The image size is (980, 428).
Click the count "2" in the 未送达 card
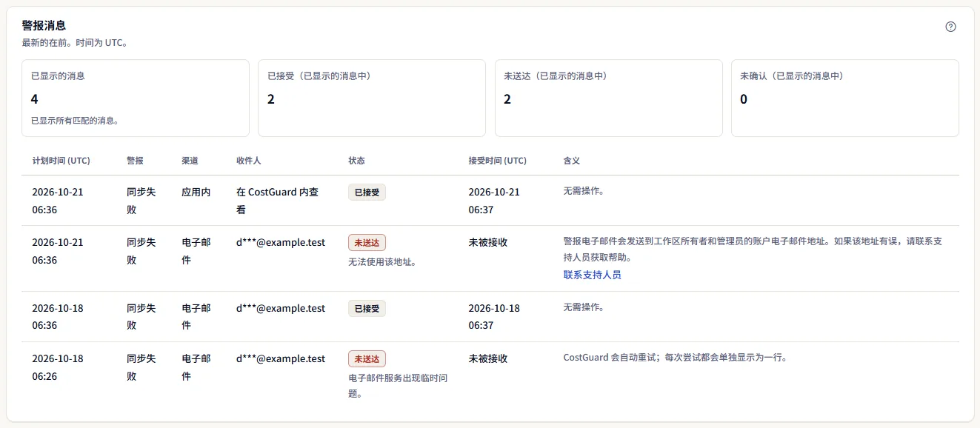pyautogui.click(x=507, y=98)
